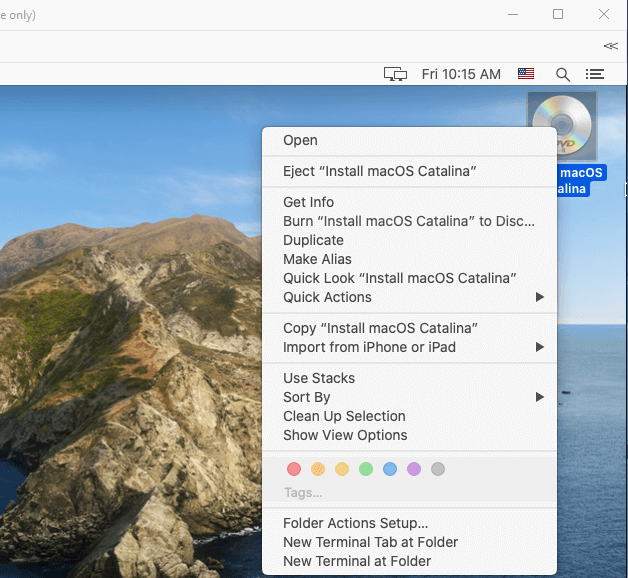The height and width of the screenshot is (578, 628).
Task: Apply the gray tag color
Action: point(438,469)
